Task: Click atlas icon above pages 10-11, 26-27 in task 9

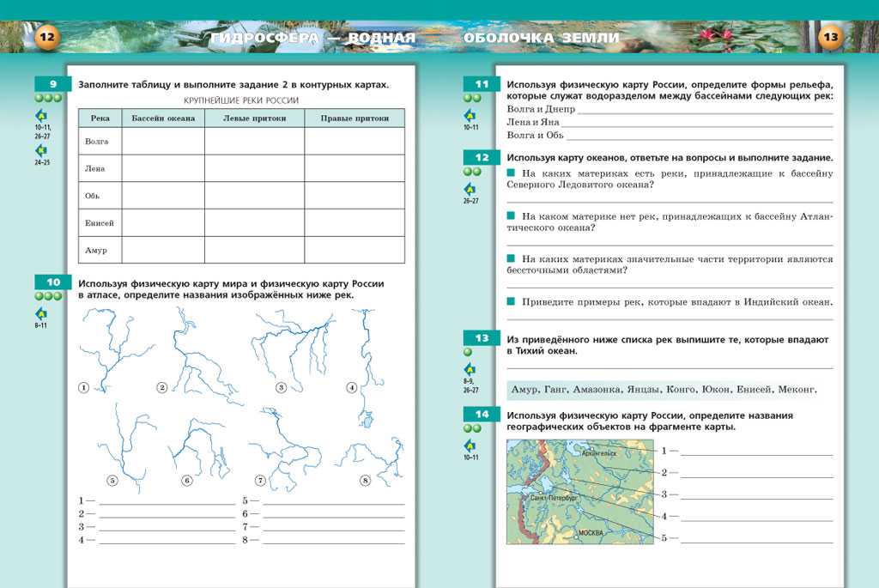Action: click(x=41, y=116)
